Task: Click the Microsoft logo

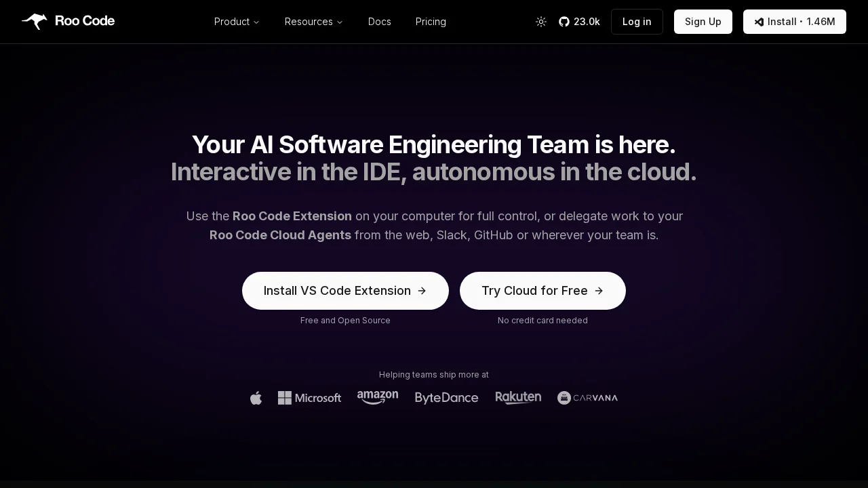Action: (309, 398)
